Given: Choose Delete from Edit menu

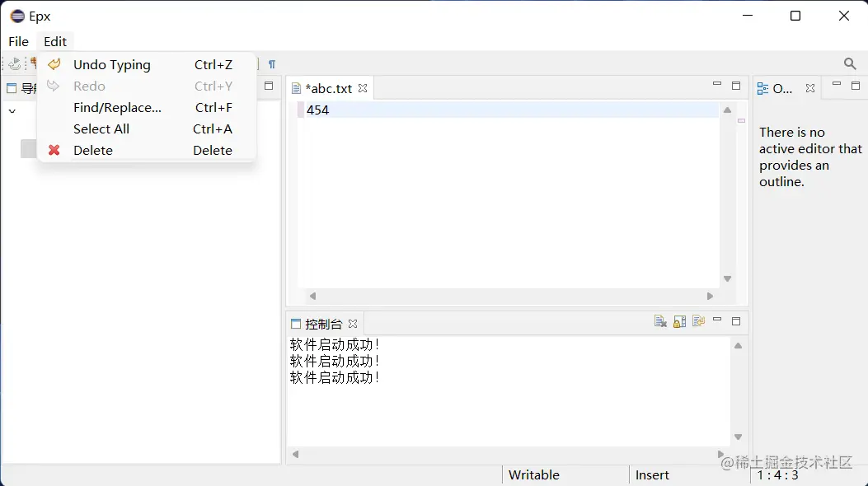Looking at the screenshot, I should click(x=147, y=150).
